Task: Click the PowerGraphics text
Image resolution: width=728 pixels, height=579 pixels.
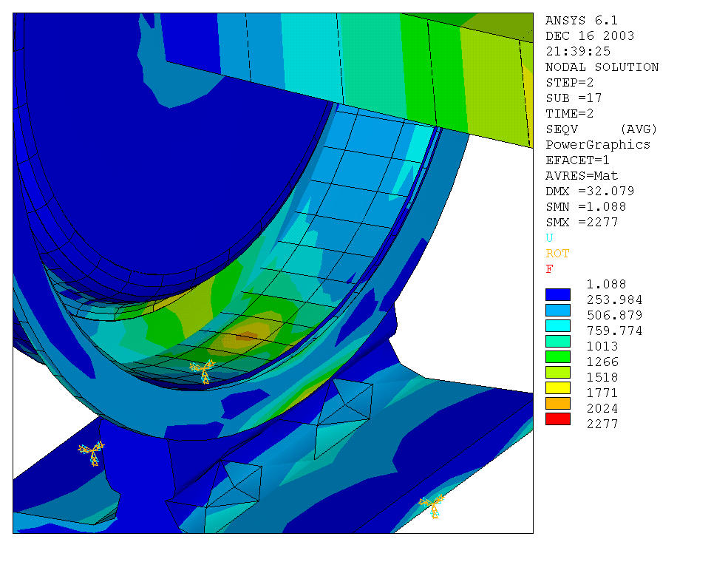Action: point(598,144)
